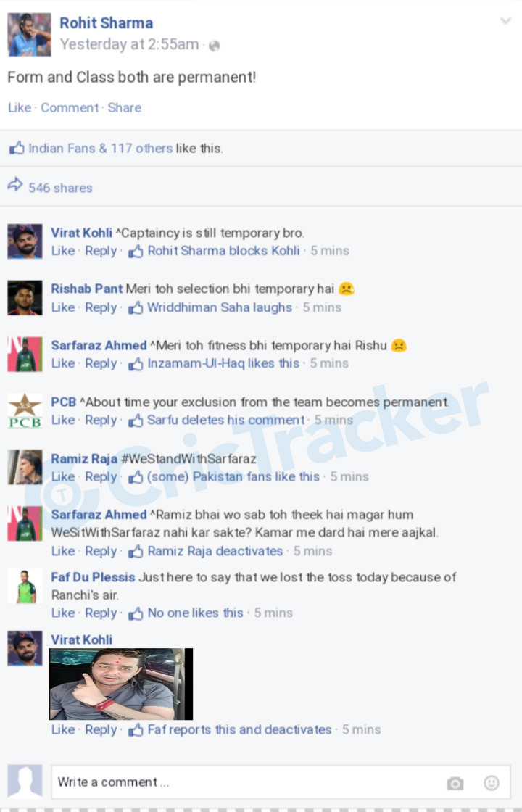Click thumbs-up icon beside No one likes this

[136, 613]
